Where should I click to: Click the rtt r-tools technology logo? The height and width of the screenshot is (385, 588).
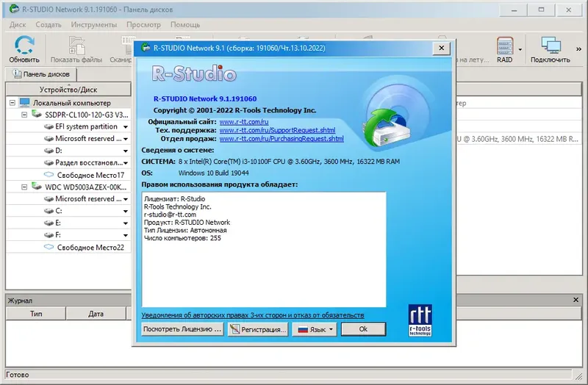coord(420,320)
